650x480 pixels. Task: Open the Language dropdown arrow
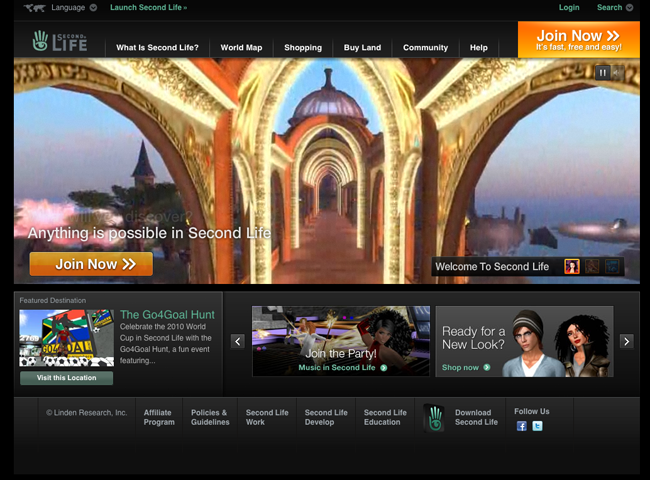coord(93,7)
